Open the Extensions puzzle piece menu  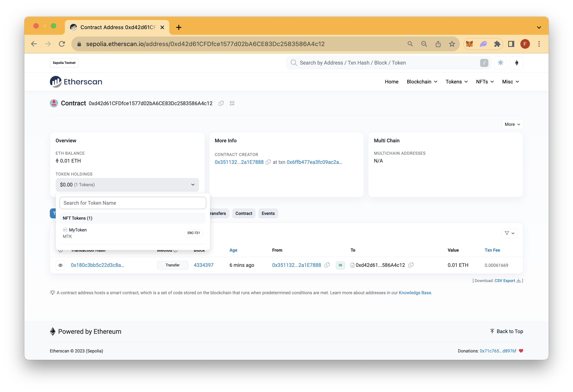(x=497, y=44)
